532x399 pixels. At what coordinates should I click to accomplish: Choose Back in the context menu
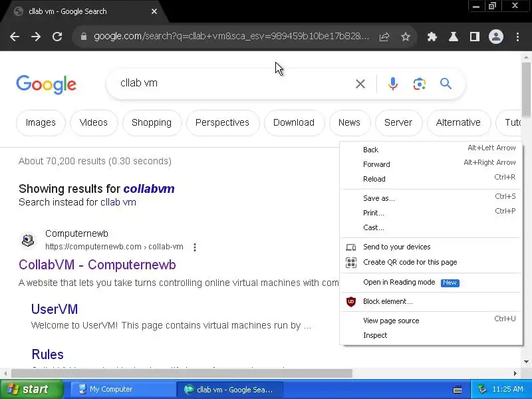(431, 150)
